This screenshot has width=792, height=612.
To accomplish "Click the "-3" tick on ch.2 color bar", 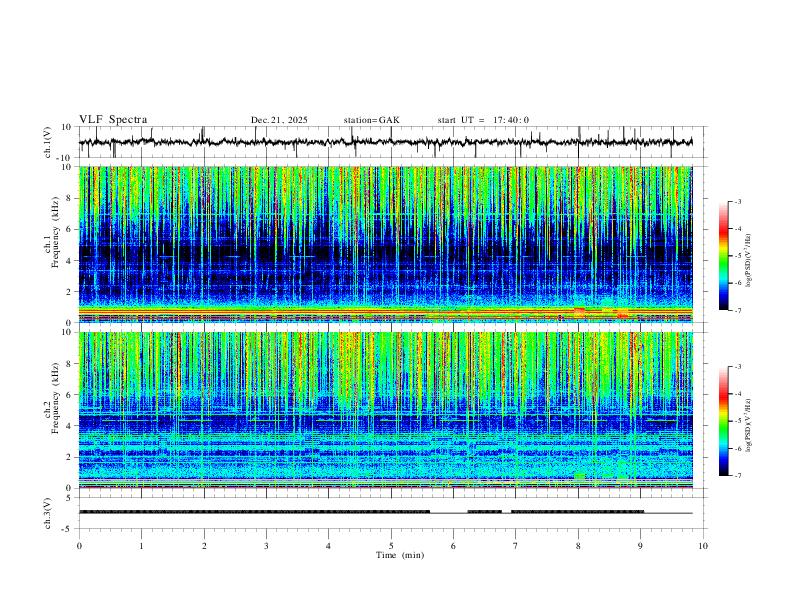I will pos(737,367).
